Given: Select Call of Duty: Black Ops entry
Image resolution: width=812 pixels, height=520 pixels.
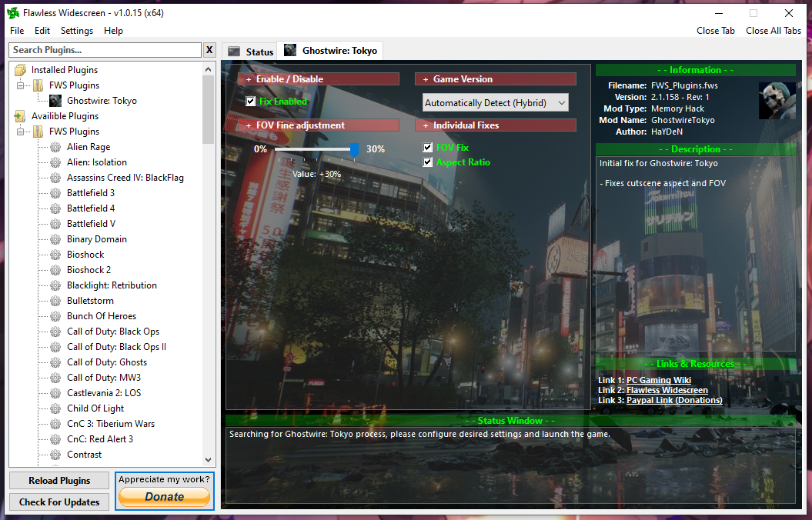Looking at the screenshot, I should (113, 332).
